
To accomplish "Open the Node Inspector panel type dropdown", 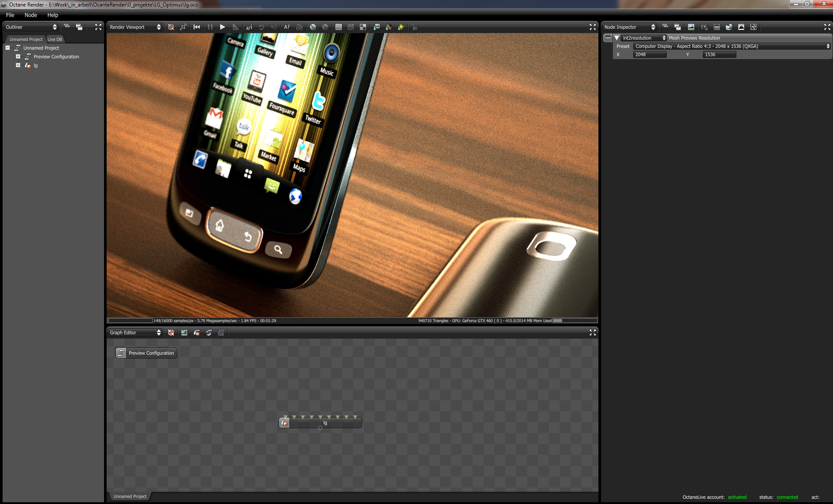I will [x=629, y=27].
